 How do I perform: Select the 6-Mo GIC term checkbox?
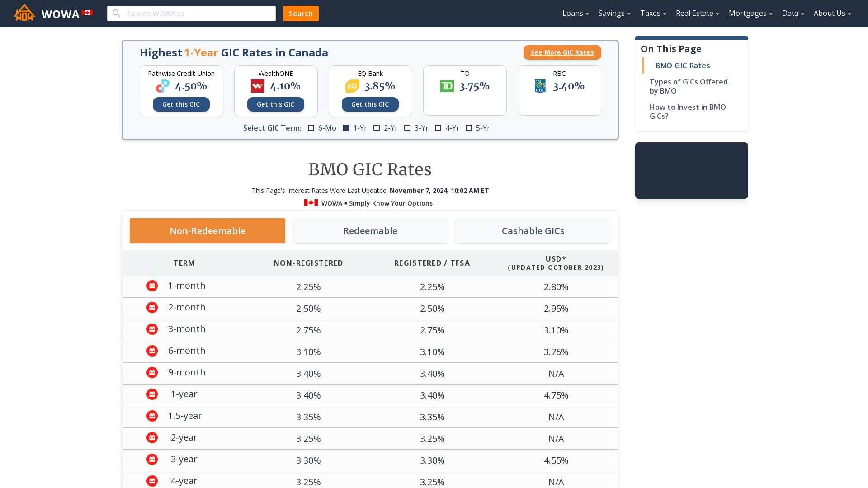[x=311, y=128]
